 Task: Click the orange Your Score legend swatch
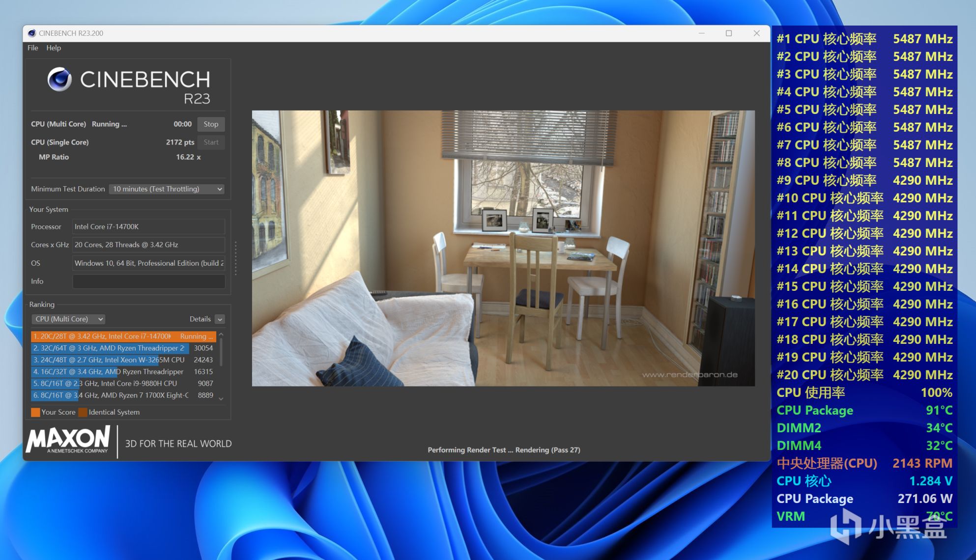click(35, 412)
